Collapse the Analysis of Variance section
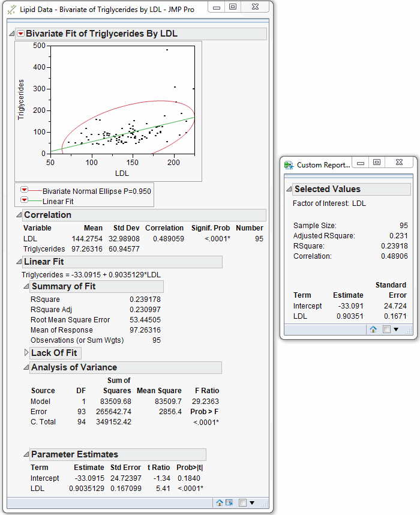Screen dimensions: 420x515 26,367
